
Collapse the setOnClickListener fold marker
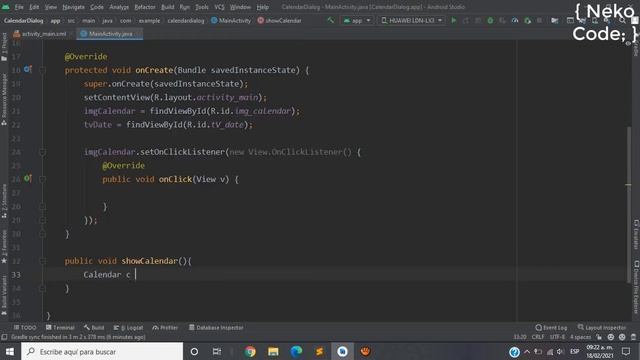pyautogui.click(x=42, y=152)
